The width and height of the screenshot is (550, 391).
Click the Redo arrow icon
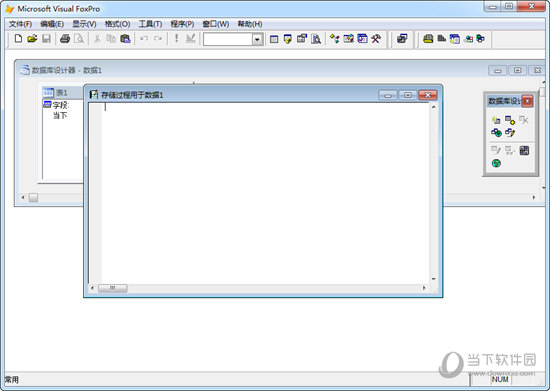[158, 39]
